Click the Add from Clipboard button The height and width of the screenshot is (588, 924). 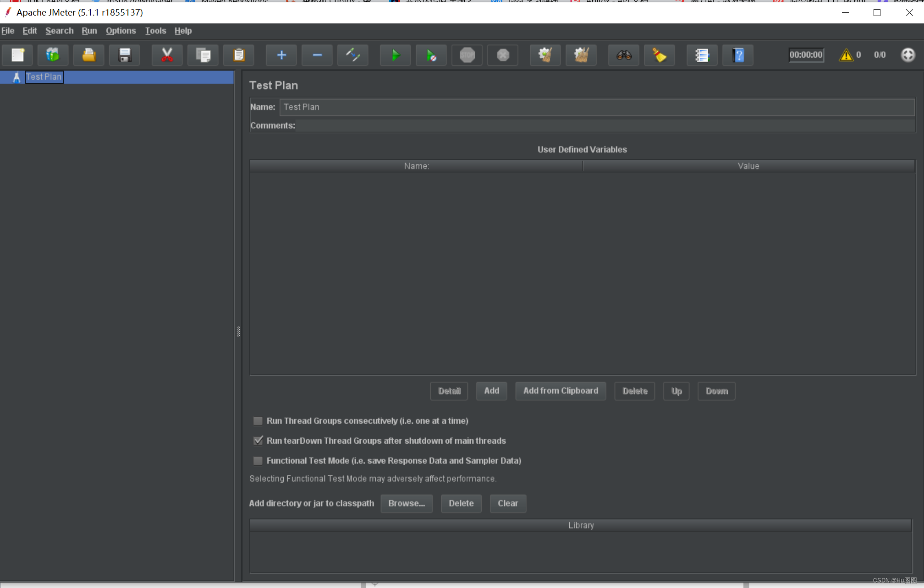click(561, 392)
